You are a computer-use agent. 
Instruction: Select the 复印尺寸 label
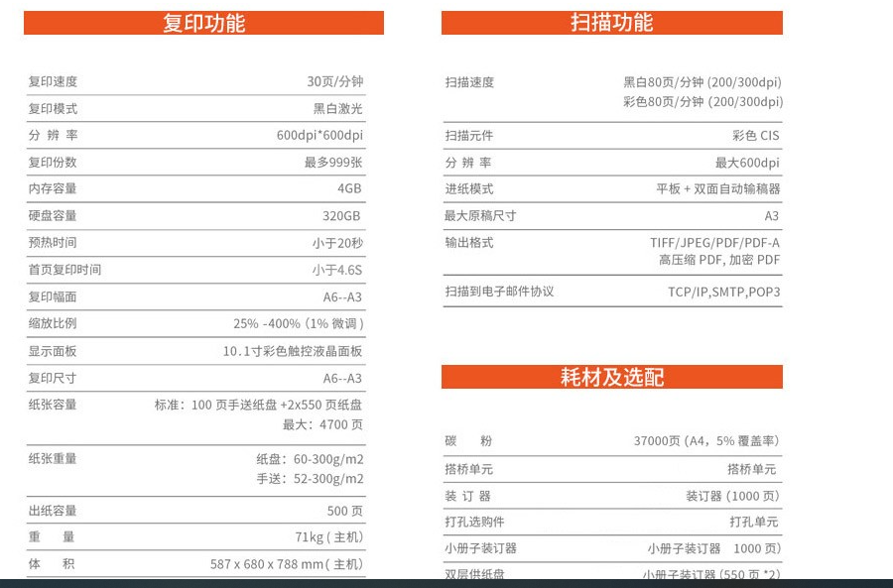click(x=53, y=378)
